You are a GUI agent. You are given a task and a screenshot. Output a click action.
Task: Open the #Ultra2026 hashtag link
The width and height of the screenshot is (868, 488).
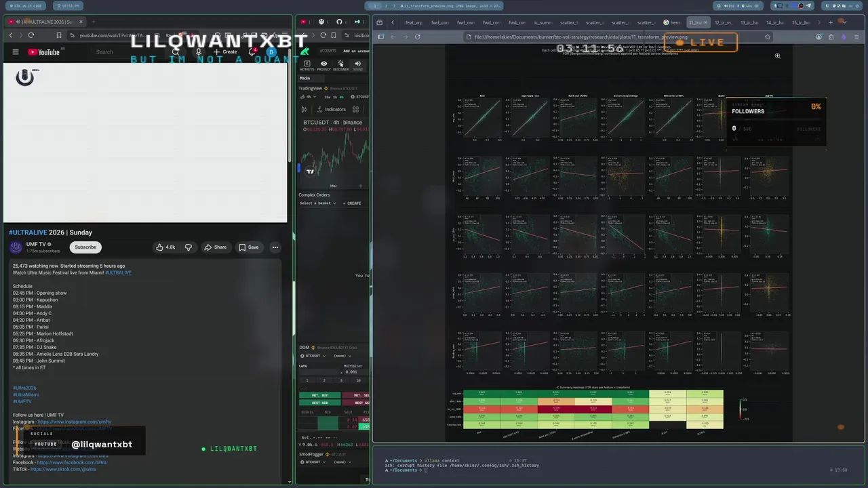(x=24, y=388)
